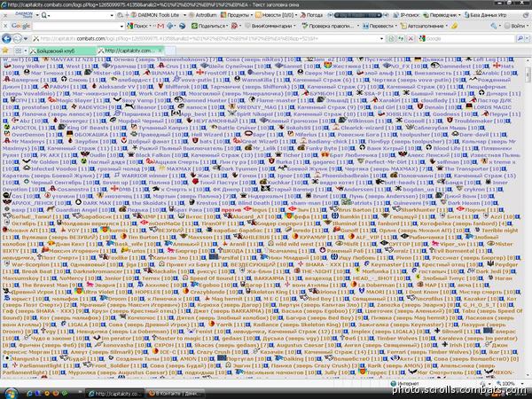Click the yellow highlighter icon
The image size is (532, 399).
coord(454,26)
